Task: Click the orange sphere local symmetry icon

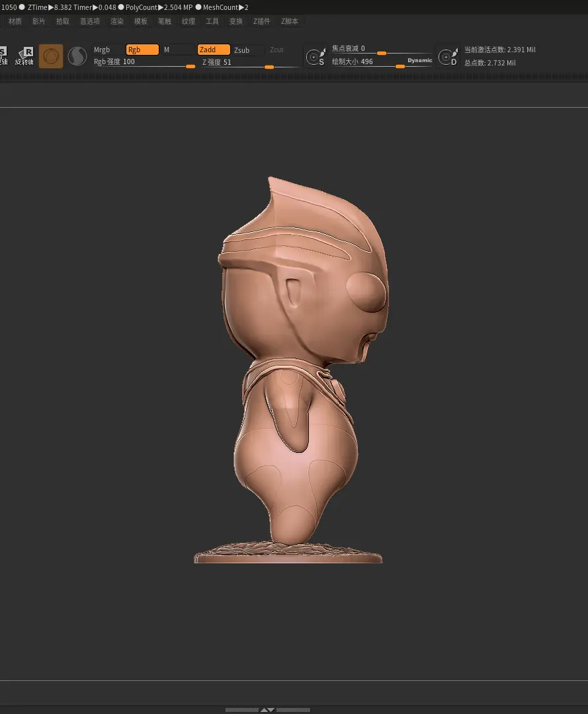Action: click(50, 56)
